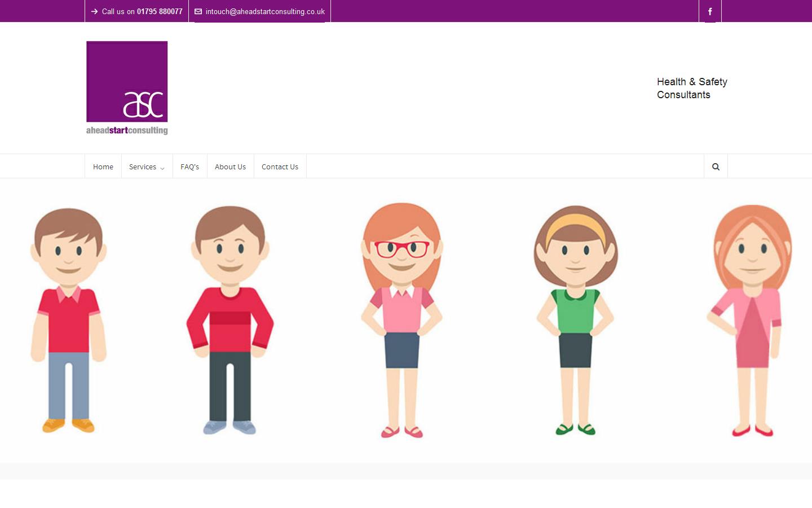Click the envelope icon beside the email
This screenshot has width=812, height=508.
coord(198,11)
